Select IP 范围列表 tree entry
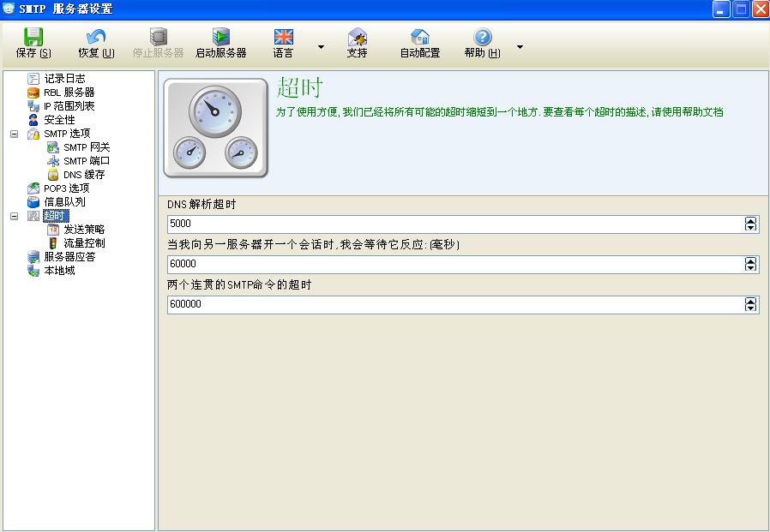Screen dimensions: 770x532 pyautogui.click(x=69, y=106)
